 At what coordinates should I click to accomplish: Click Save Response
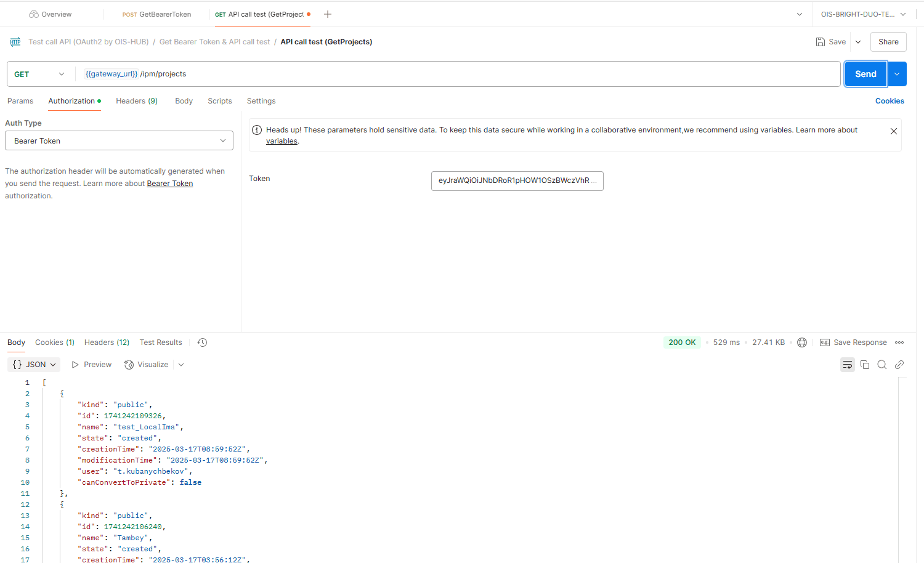pyautogui.click(x=853, y=342)
